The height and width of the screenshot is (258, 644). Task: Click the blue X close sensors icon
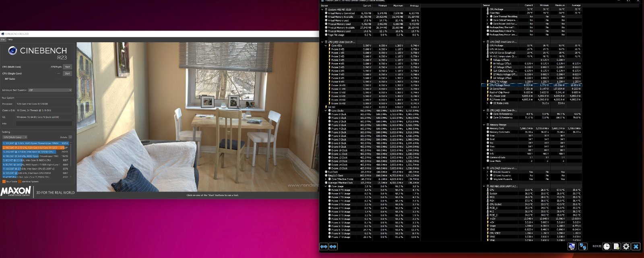pos(636,246)
